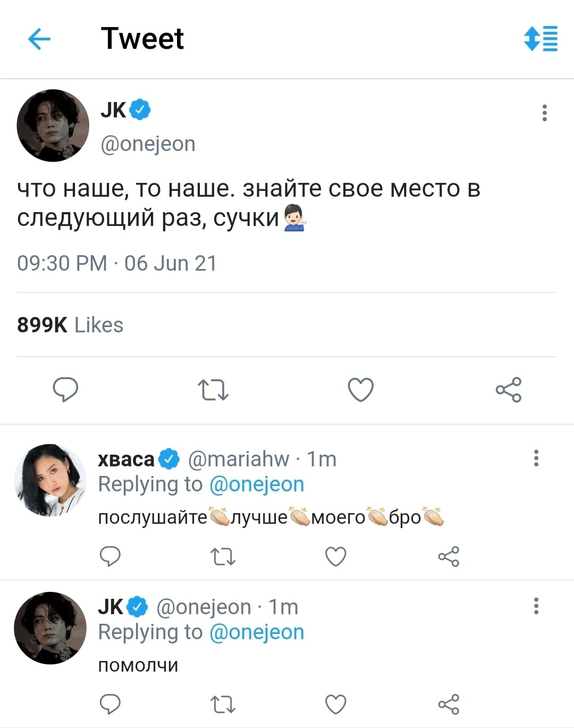Tap the back arrow in header
Viewport: 574px width, 728px height.
[39, 39]
